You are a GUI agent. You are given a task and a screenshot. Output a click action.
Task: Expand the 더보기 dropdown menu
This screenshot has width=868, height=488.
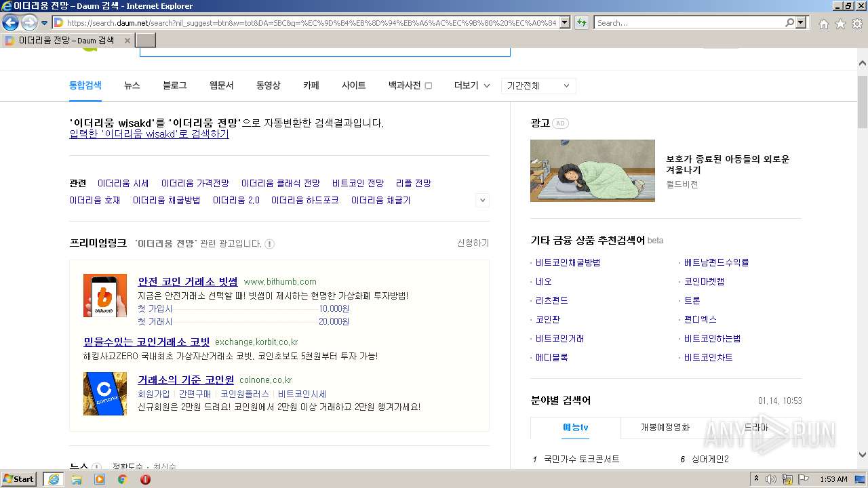(x=472, y=85)
